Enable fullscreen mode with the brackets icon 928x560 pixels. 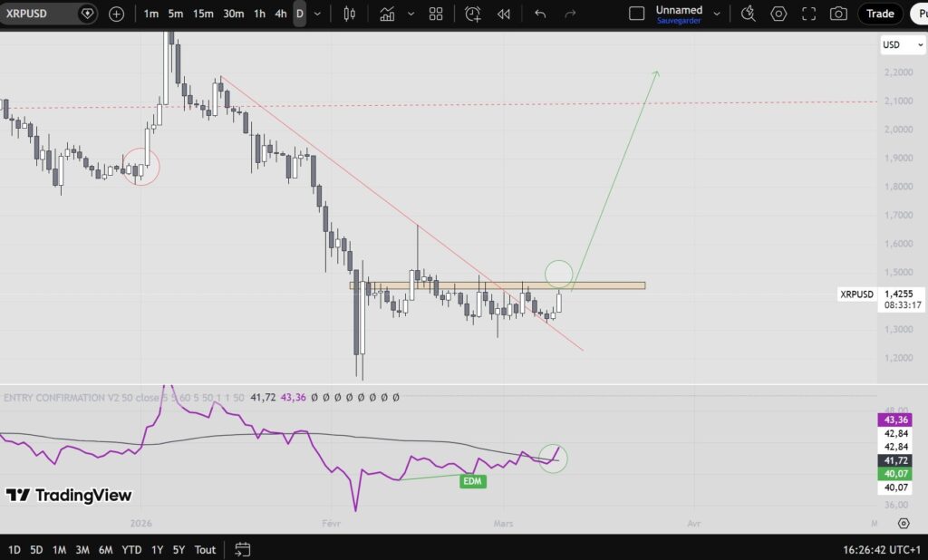coord(808,14)
